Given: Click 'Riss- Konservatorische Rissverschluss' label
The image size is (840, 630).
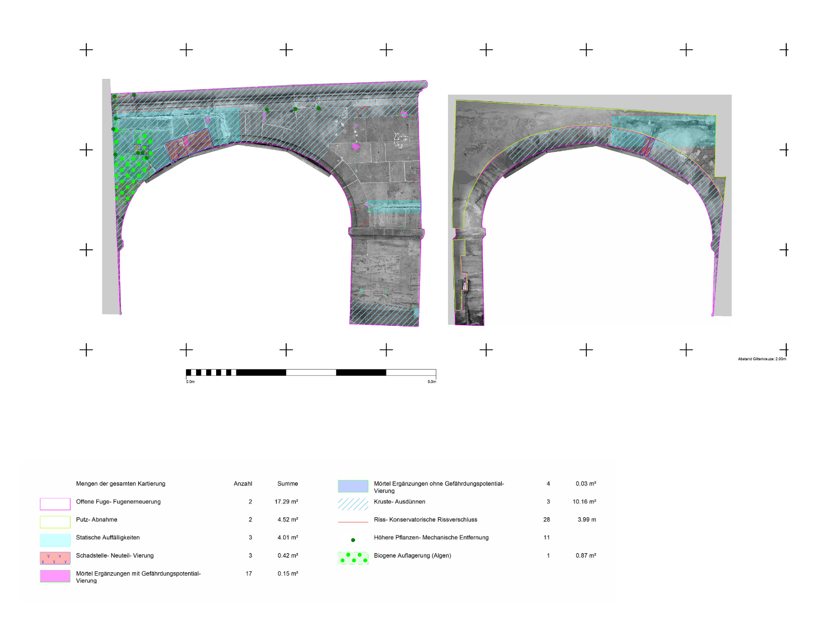Looking at the screenshot, I should (426, 520).
